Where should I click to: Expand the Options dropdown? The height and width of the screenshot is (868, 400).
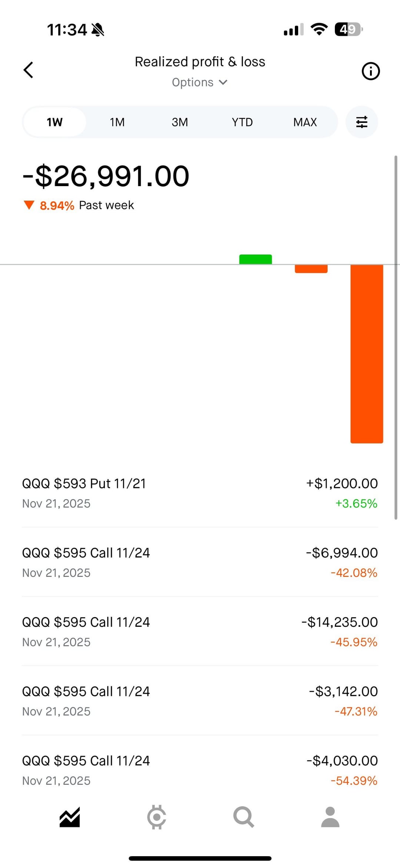point(200,82)
